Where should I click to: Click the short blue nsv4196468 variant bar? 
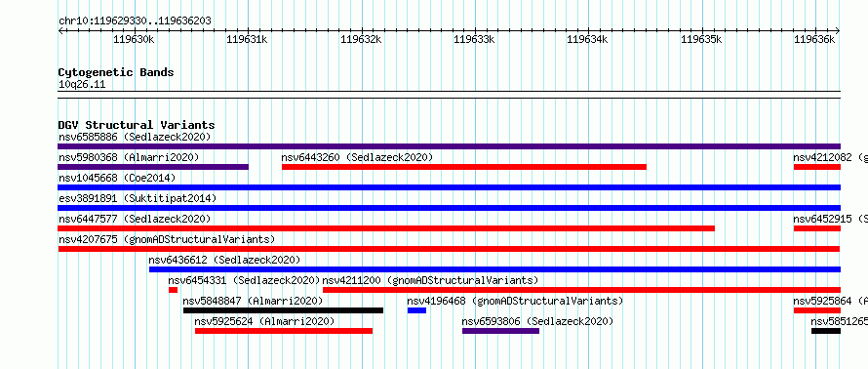(416, 310)
